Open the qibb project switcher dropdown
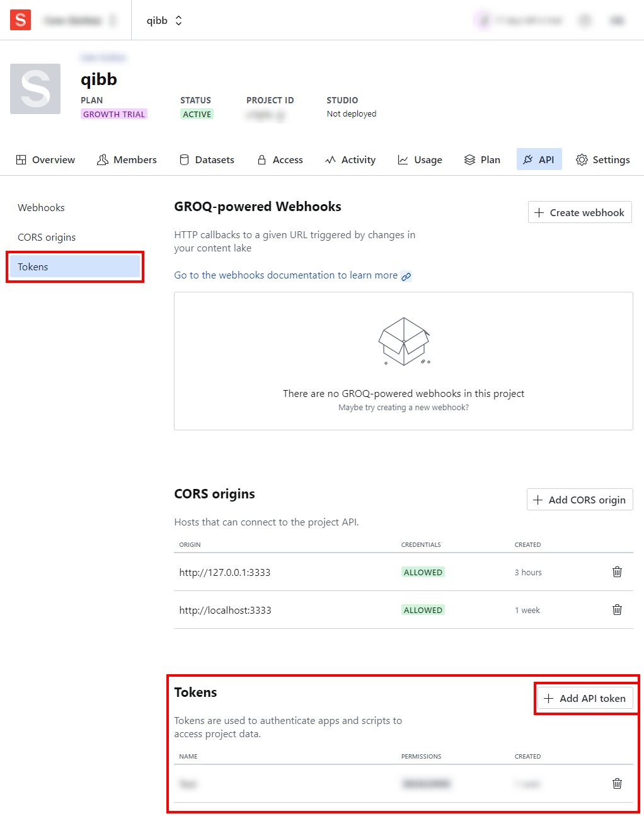This screenshot has width=644, height=821. click(164, 21)
